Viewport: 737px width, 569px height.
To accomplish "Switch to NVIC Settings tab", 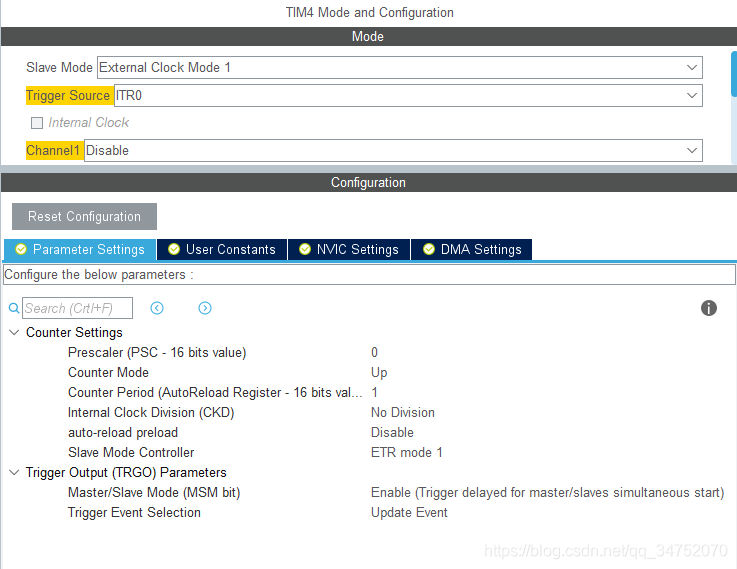I will [349, 249].
